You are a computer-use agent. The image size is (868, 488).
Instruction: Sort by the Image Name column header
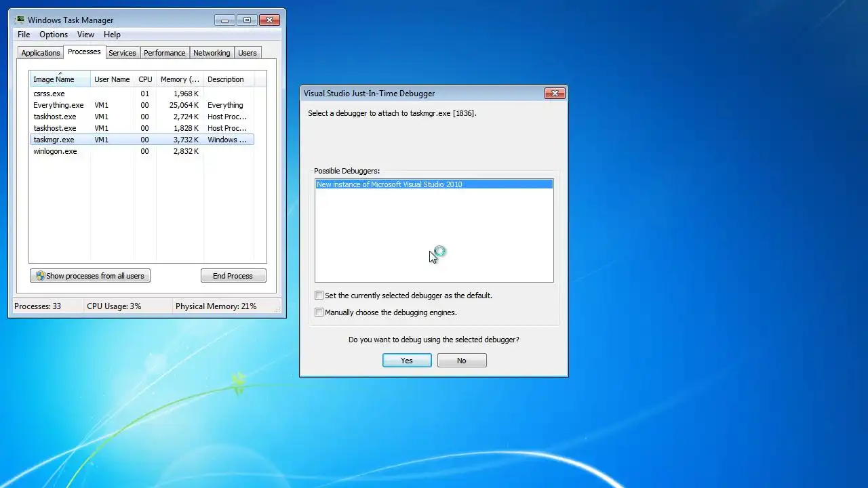[x=60, y=79]
